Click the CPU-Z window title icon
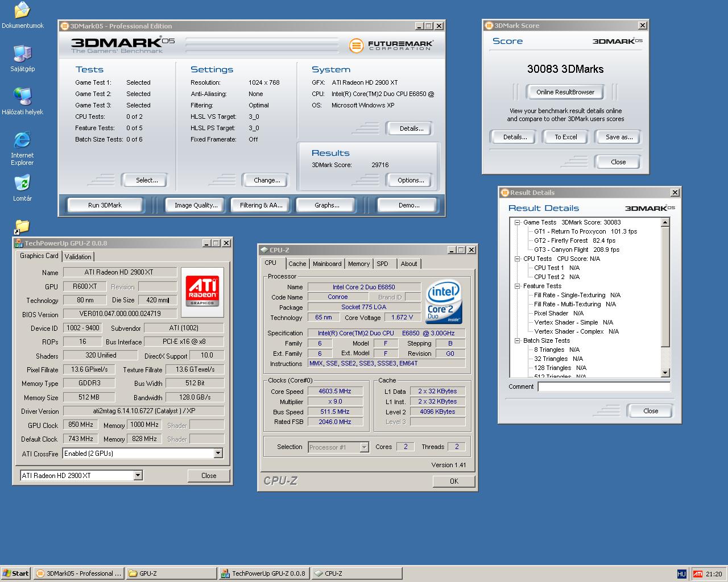 pos(264,250)
